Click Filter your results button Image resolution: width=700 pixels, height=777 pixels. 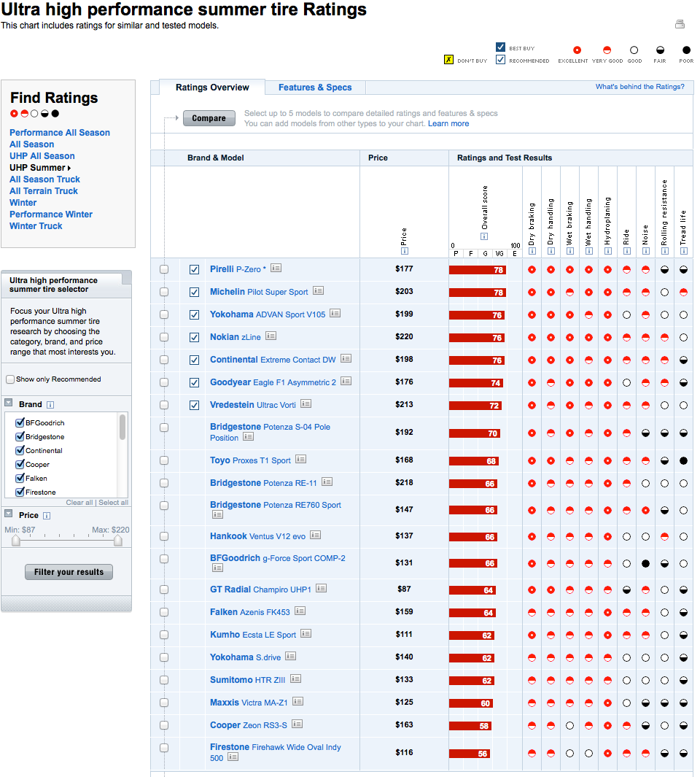point(69,572)
